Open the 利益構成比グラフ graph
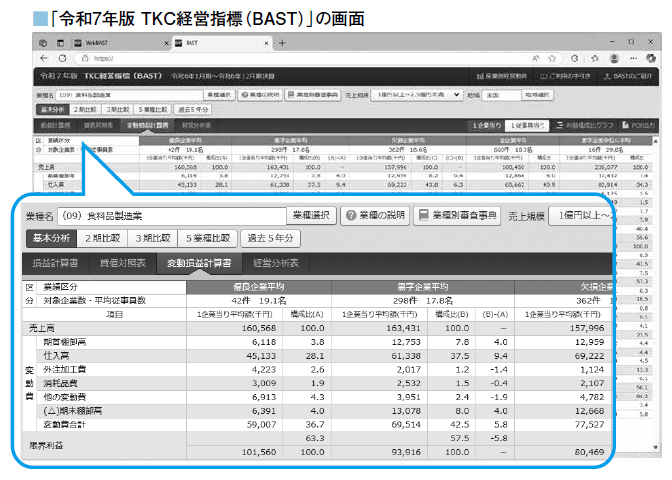The width and height of the screenshot is (672, 480). (585, 125)
